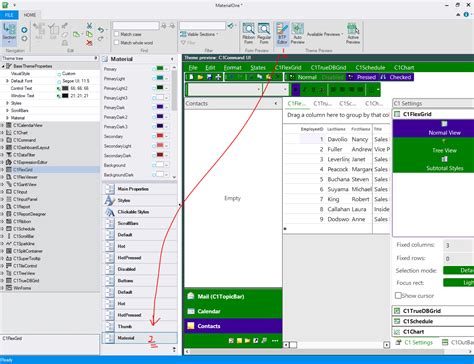474x364 pixels.
Task: Open the Visible Sections dropdown
Action: (x=199, y=34)
